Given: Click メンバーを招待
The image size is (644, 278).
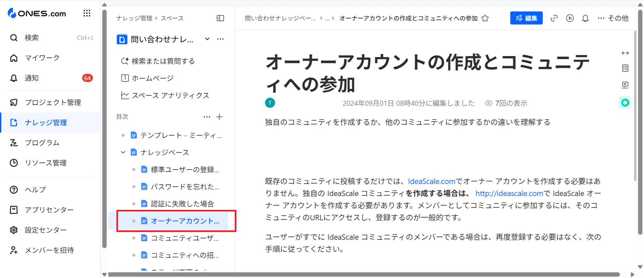Looking at the screenshot, I should pos(51,250).
